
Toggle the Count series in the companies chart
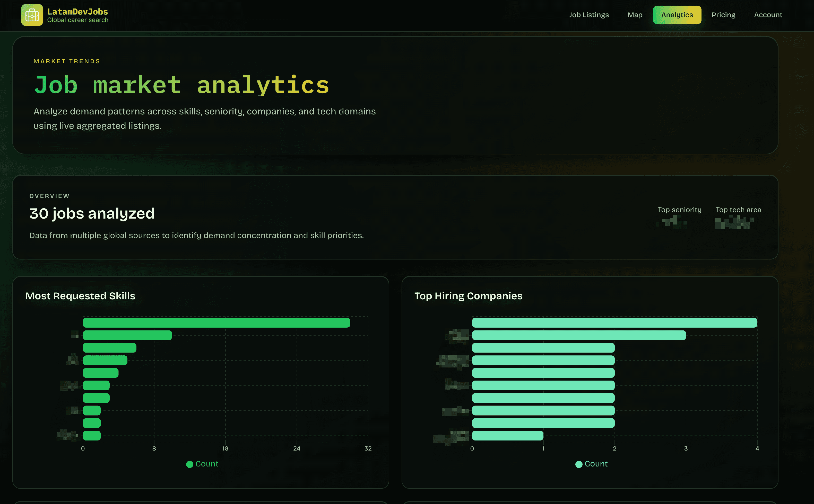tap(591, 464)
